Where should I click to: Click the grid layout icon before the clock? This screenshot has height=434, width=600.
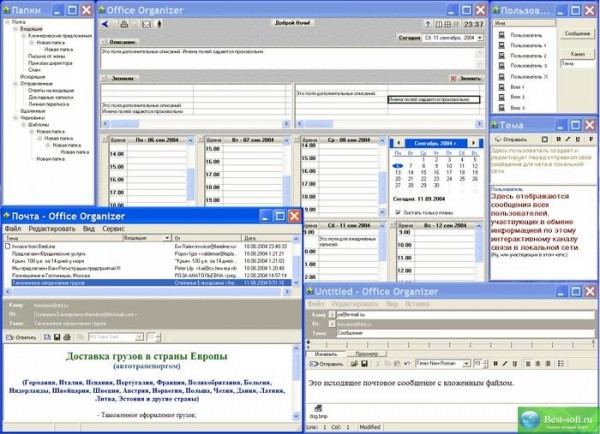pos(447,24)
